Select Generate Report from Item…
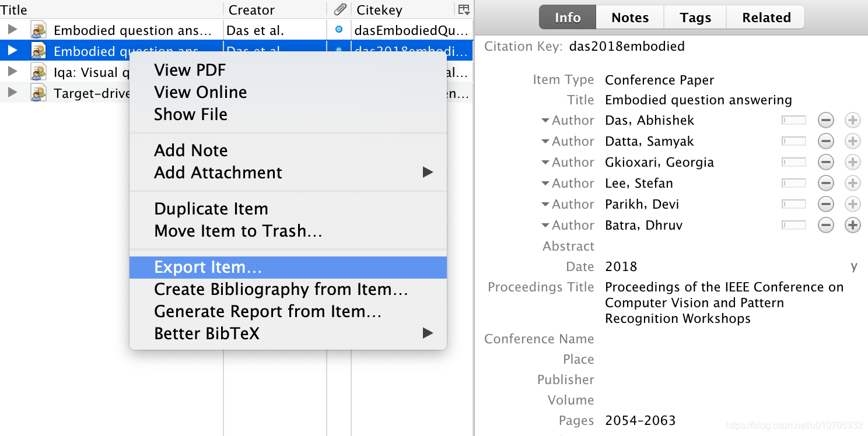The width and height of the screenshot is (868, 436). coord(288,311)
